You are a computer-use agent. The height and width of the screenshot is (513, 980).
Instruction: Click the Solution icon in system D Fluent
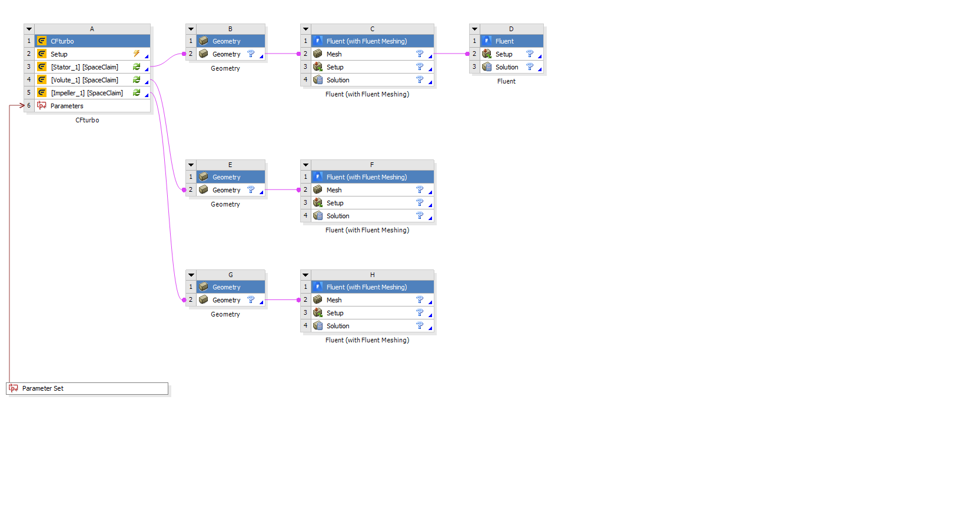pos(487,67)
